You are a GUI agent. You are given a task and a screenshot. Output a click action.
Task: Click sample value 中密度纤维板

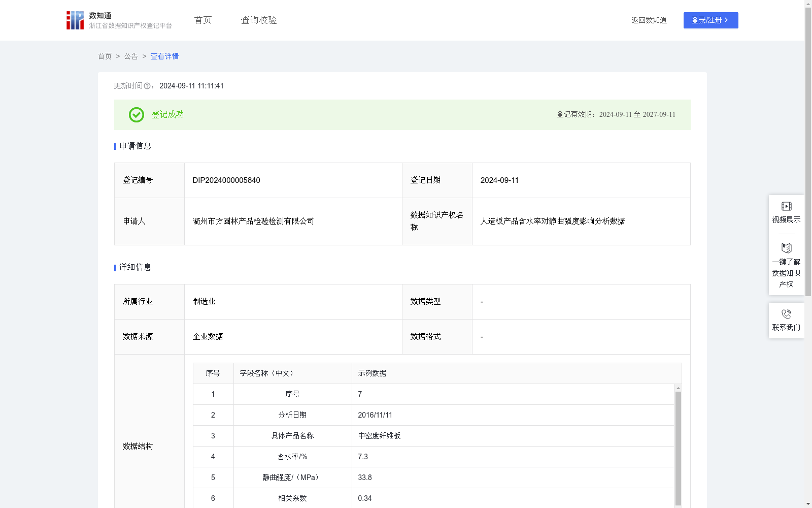coord(379,436)
